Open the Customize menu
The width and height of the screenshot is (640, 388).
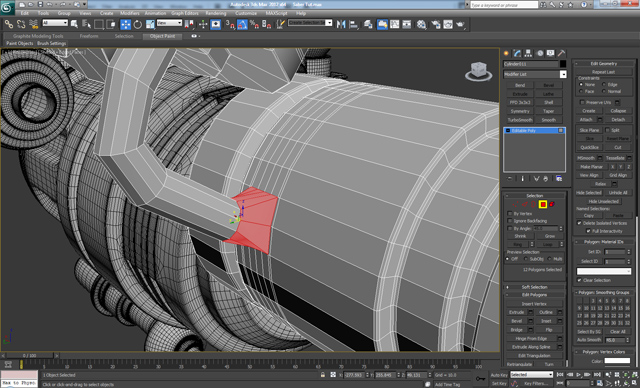tap(246, 13)
